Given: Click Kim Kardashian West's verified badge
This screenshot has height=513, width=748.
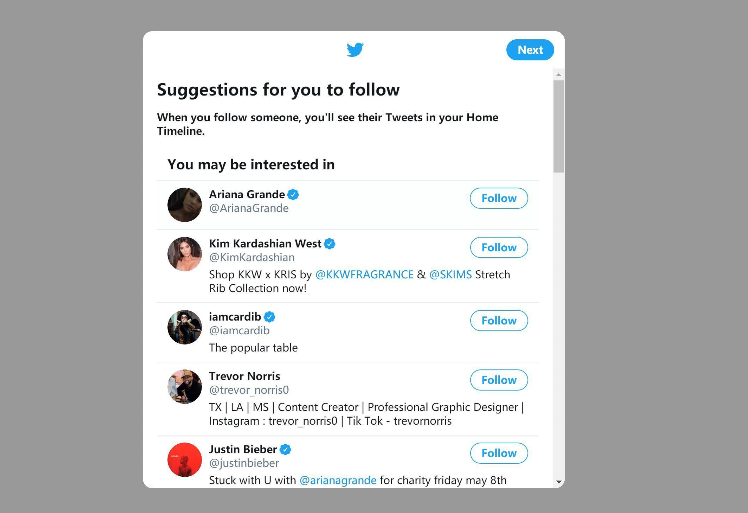Looking at the screenshot, I should (x=330, y=243).
